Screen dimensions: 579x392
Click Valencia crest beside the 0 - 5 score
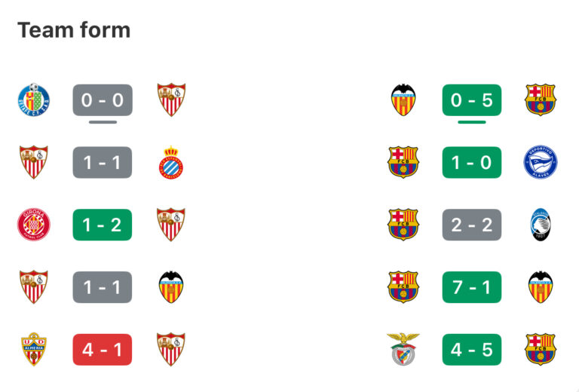coord(403,100)
